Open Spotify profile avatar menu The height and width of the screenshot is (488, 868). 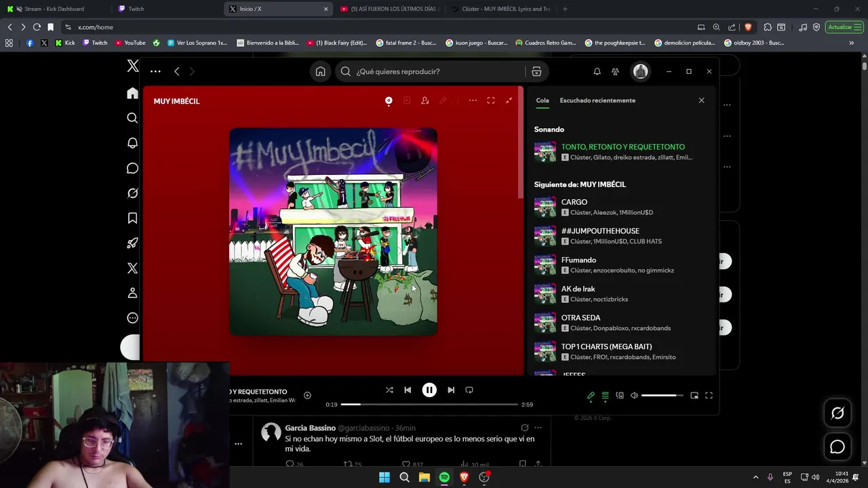(640, 71)
